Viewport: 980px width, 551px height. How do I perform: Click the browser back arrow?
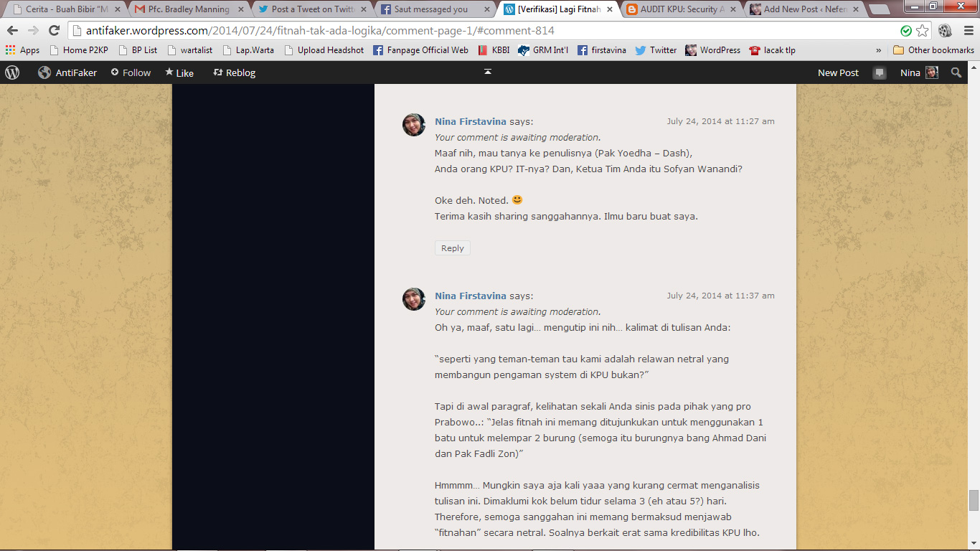[12, 30]
